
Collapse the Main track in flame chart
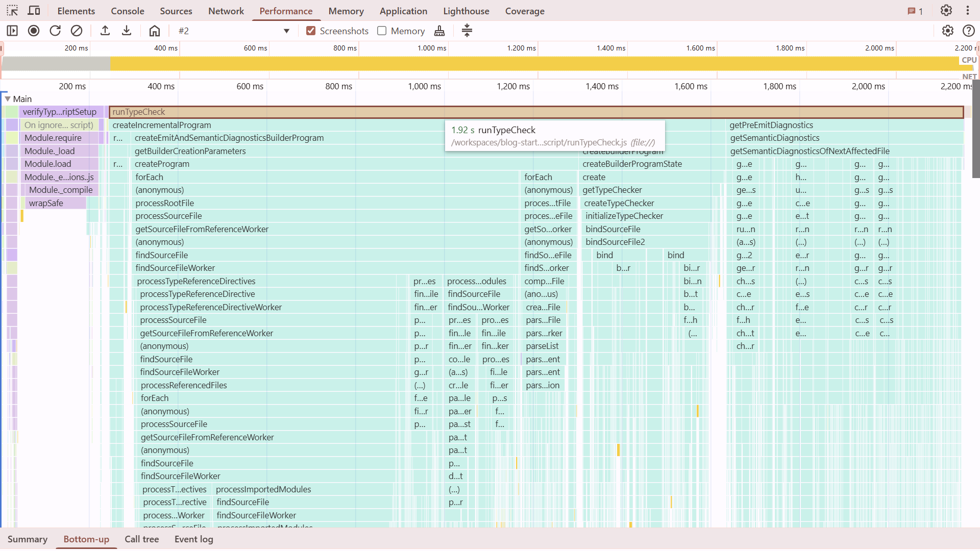[7, 98]
